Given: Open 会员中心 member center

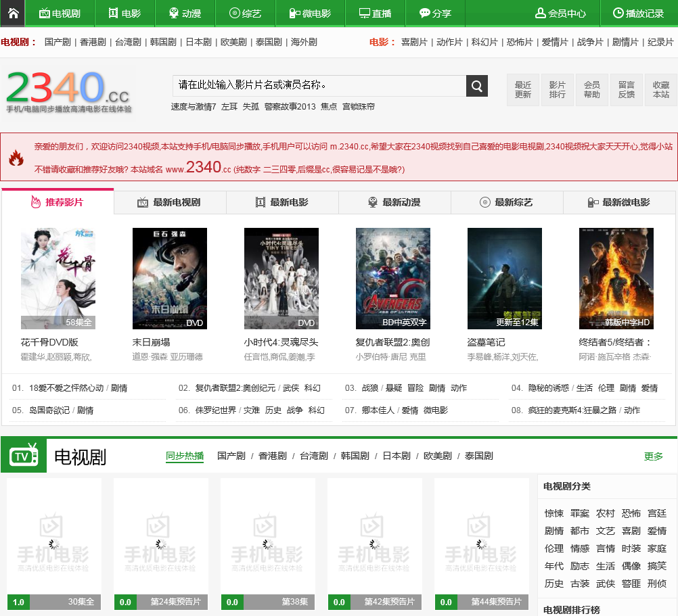Looking at the screenshot, I should tap(560, 14).
